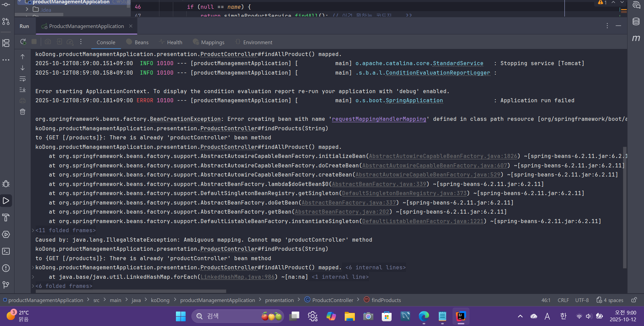Open the Maven tool window
The image size is (644, 326).
point(636,38)
